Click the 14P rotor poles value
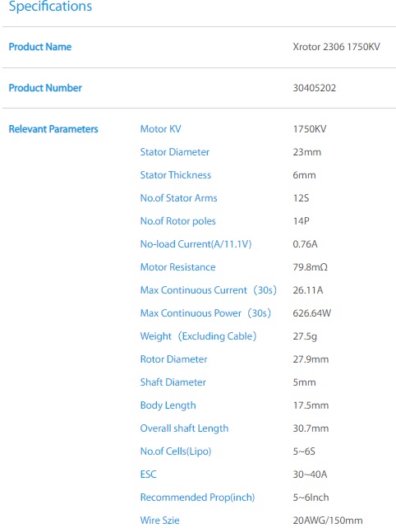The image size is (396, 532). point(301,221)
